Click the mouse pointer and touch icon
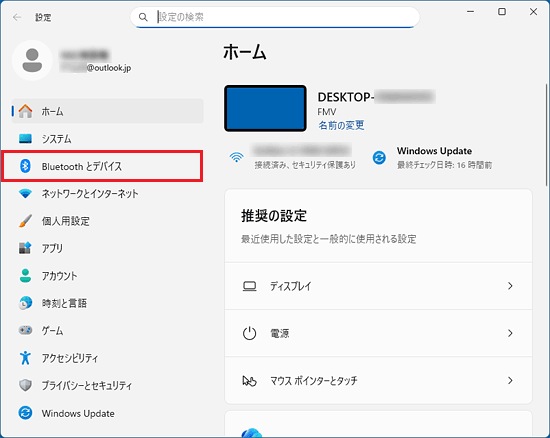 pyautogui.click(x=249, y=380)
